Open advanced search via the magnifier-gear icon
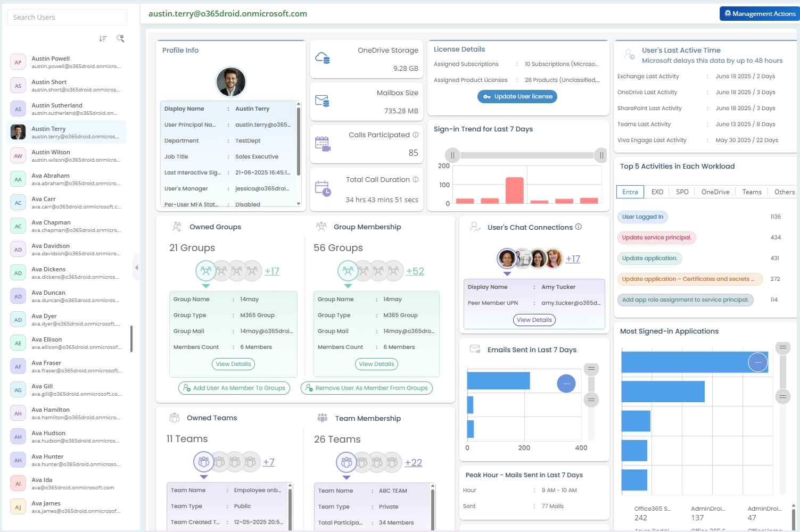 (x=121, y=38)
